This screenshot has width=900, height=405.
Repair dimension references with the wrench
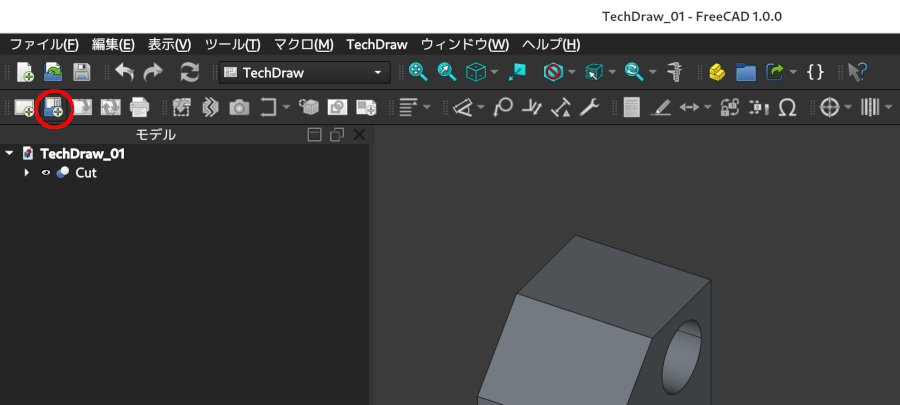[589, 107]
